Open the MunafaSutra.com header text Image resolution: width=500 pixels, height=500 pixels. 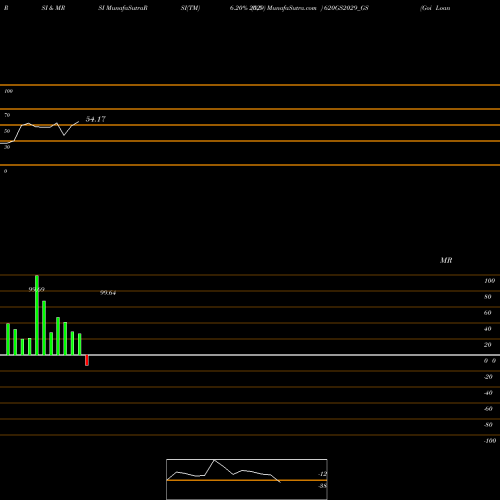[x=292, y=8]
